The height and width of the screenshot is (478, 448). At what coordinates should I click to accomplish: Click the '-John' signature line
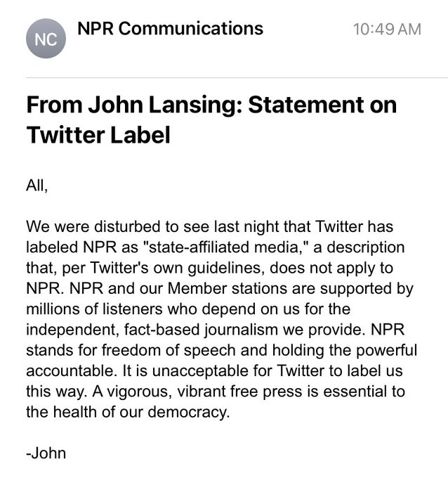tap(46, 453)
